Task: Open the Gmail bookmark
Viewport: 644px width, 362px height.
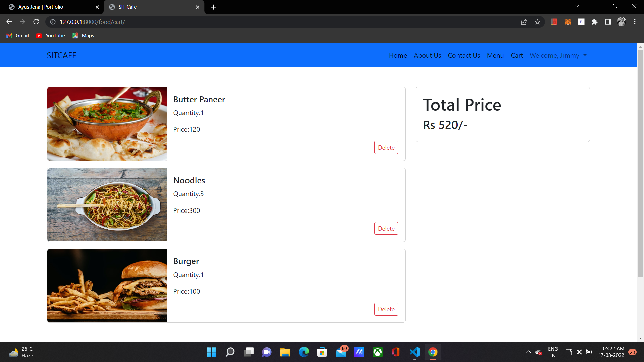Action: [18, 36]
